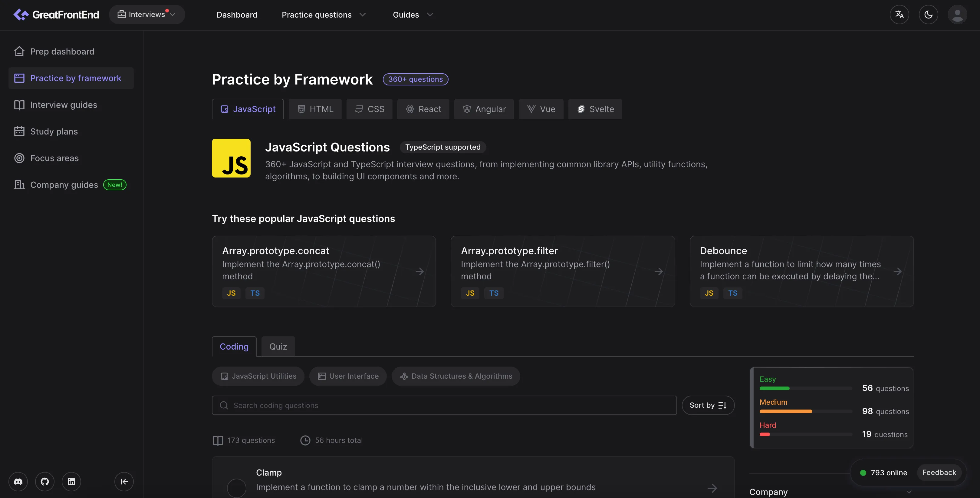
Task: Switch to the React tab
Action: [x=423, y=109]
